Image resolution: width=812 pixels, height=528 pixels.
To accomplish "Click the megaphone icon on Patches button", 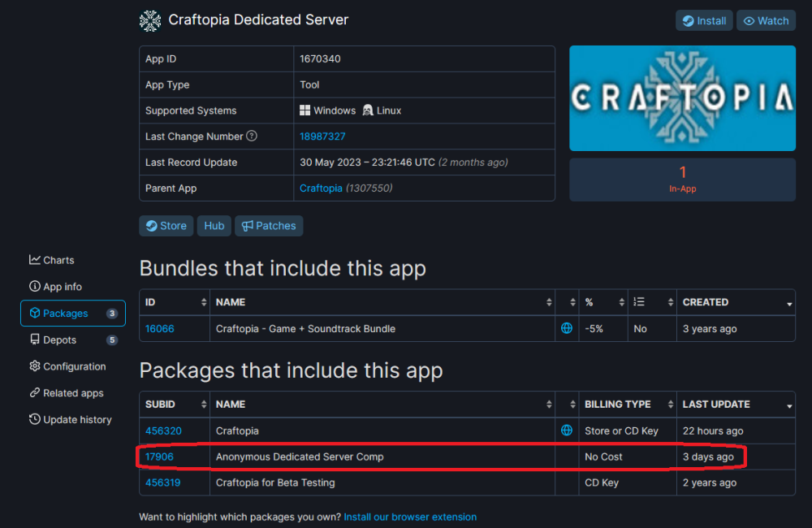I will tap(248, 226).
